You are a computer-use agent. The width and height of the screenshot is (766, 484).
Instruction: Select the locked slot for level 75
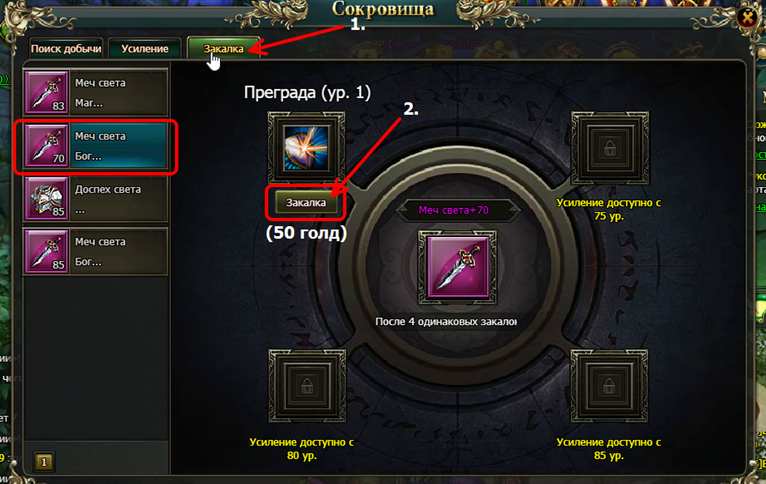[x=610, y=148]
